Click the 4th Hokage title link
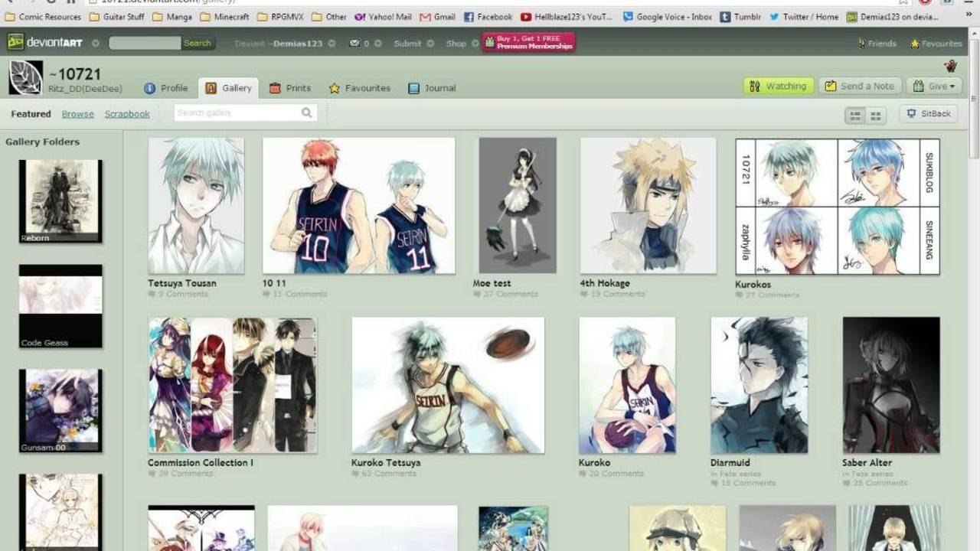980x551 pixels. [x=605, y=283]
